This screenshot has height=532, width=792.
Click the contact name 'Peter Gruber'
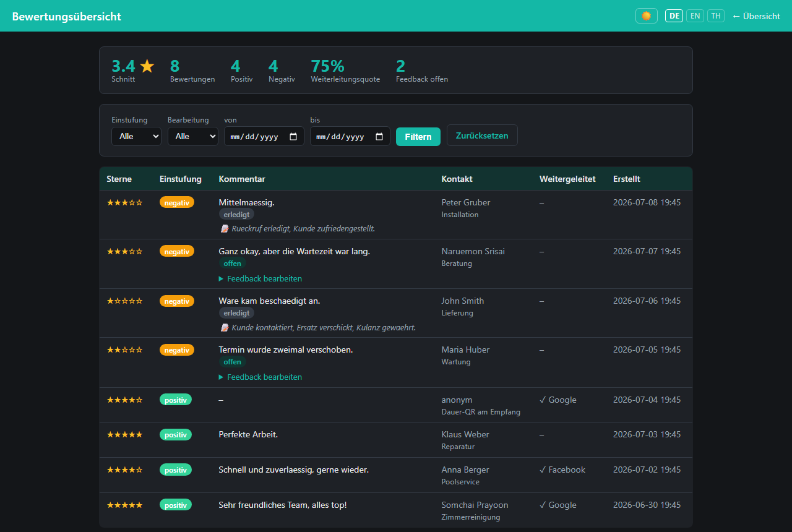point(466,202)
